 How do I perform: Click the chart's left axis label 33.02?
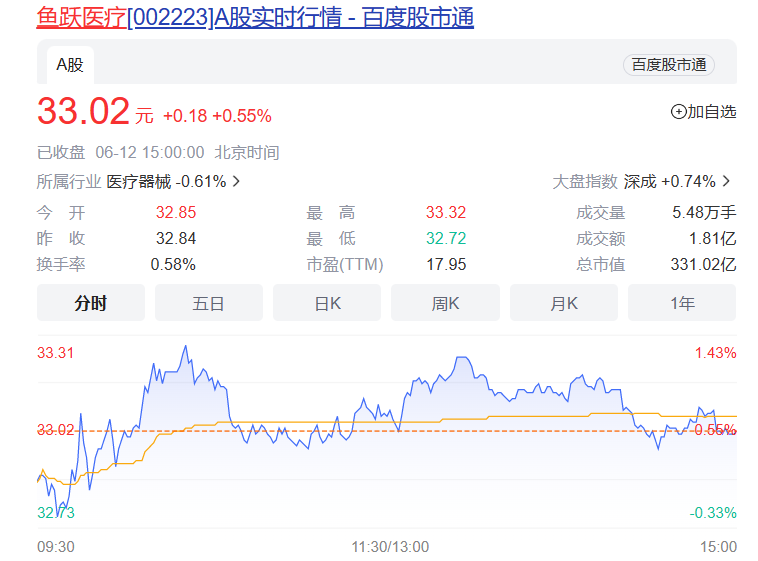56,429
